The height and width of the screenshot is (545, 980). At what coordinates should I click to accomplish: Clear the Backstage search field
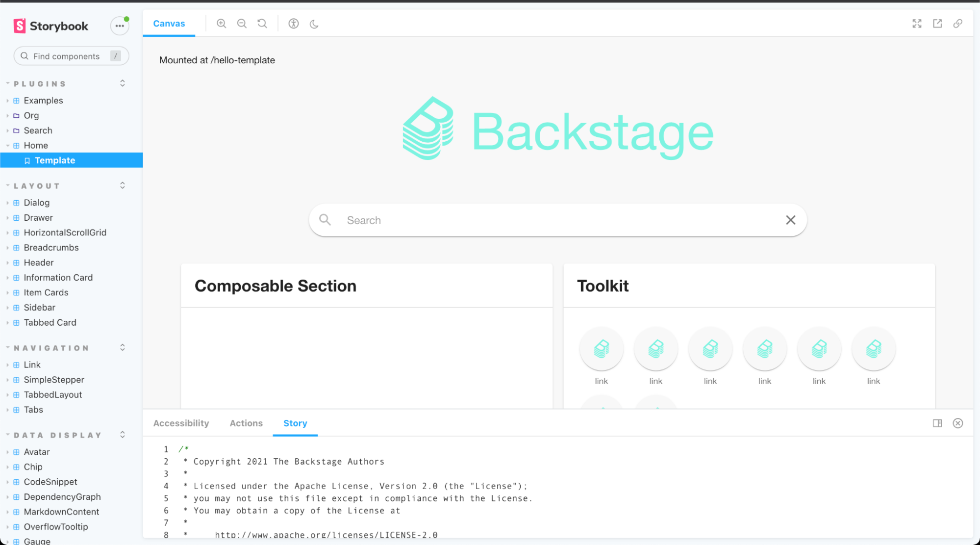pos(790,220)
